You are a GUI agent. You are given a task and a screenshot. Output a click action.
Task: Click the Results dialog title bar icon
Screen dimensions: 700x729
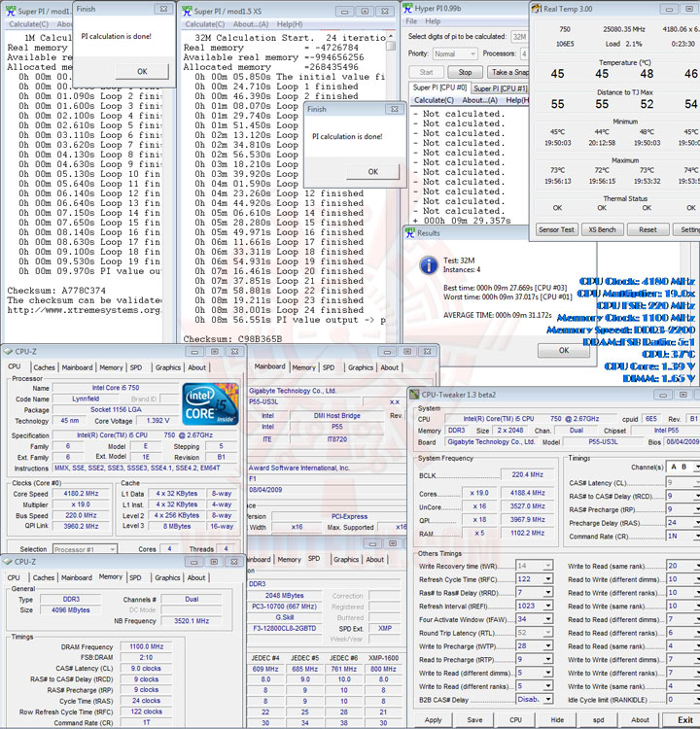pyautogui.click(x=409, y=233)
